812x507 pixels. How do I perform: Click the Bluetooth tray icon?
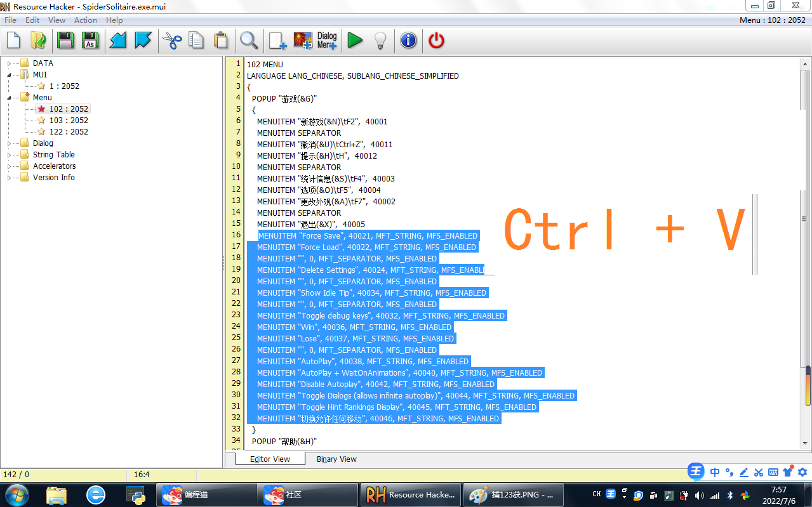[730, 495]
